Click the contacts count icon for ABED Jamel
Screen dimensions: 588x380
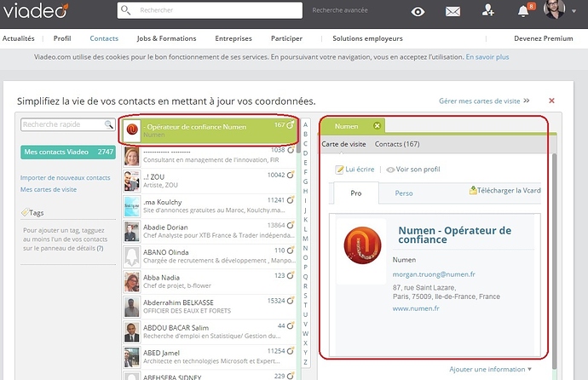pos(291,351)
